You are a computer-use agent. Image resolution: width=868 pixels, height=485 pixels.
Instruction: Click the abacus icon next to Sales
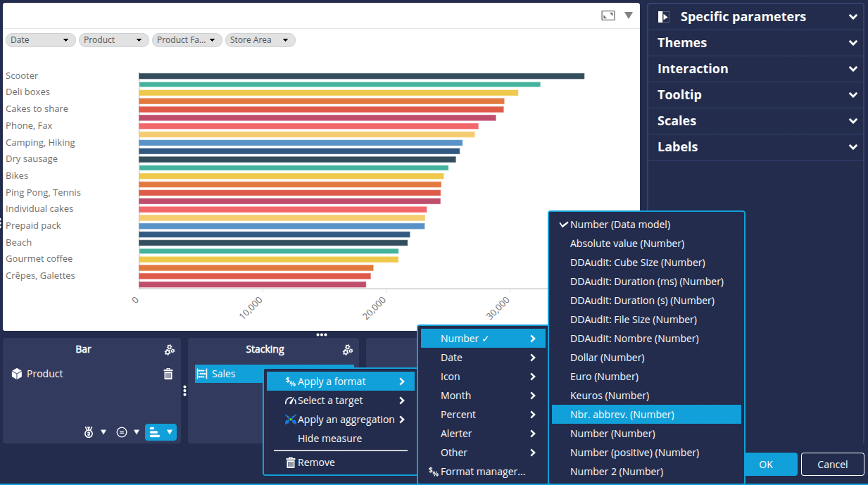[202, 374]
